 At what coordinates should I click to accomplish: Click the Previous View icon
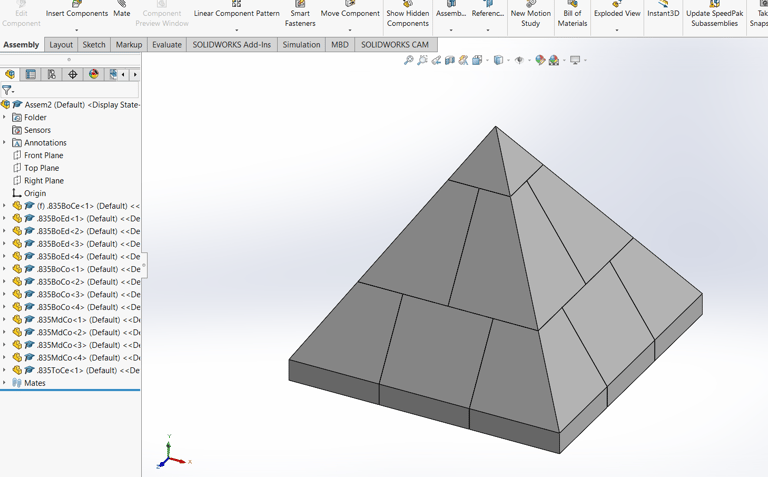[436, 60]
